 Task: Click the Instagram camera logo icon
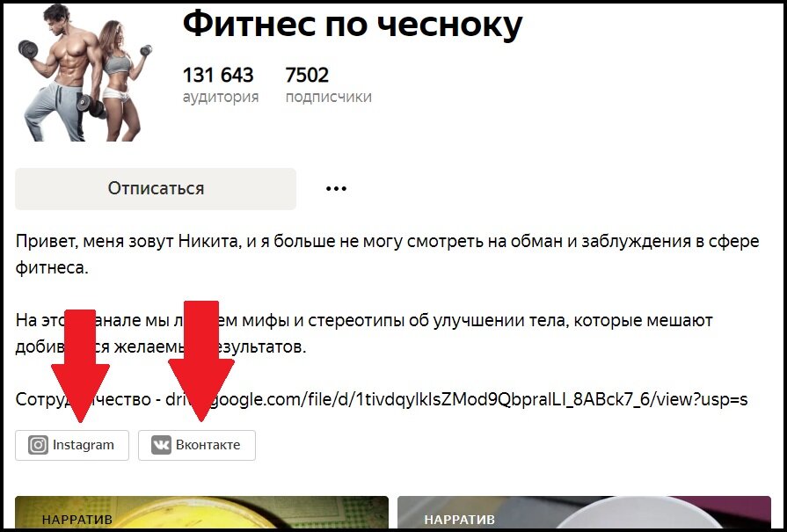click(38, 445)
